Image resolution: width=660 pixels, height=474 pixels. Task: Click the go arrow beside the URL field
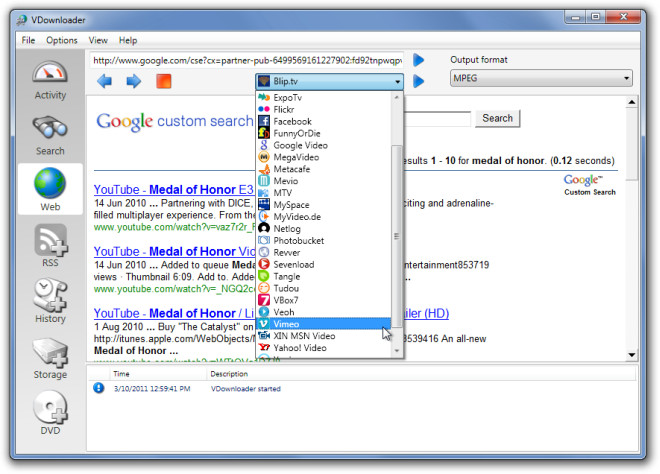click(418, 60)
